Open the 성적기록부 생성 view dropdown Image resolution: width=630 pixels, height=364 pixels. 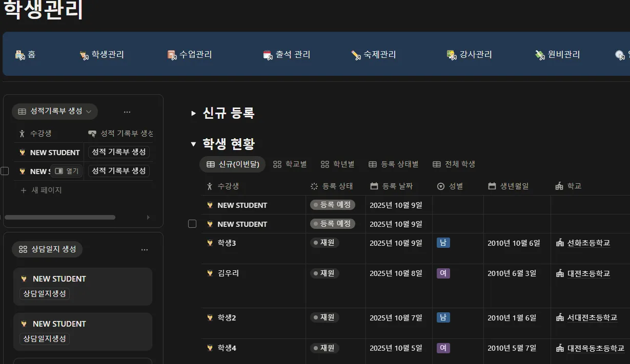(x=55, y=111)
